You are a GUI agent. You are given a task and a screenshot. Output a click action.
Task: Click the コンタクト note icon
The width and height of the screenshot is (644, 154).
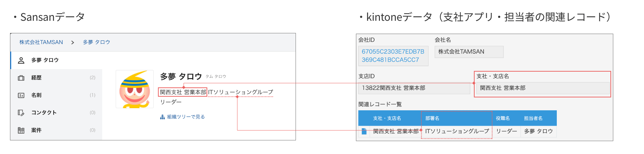pos(21,113)
